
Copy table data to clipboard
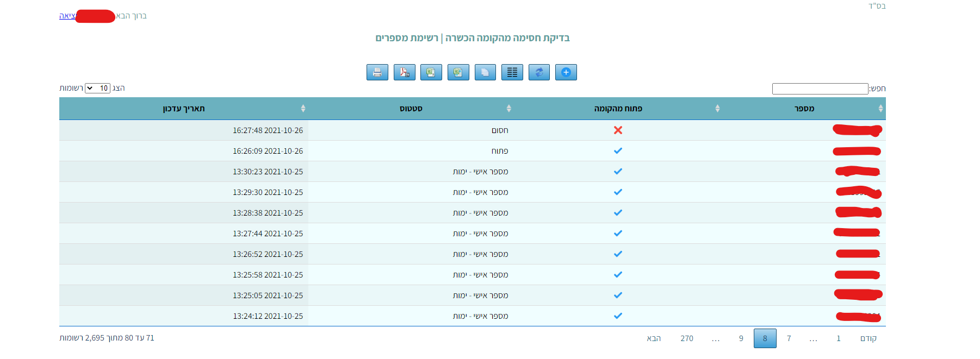(x=485, y=72)
